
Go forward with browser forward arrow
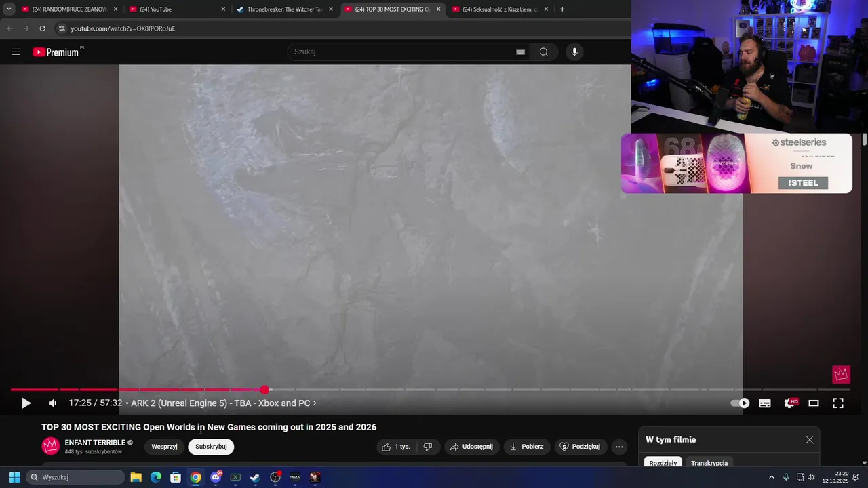pyautogui.click(x=26, y=28)
